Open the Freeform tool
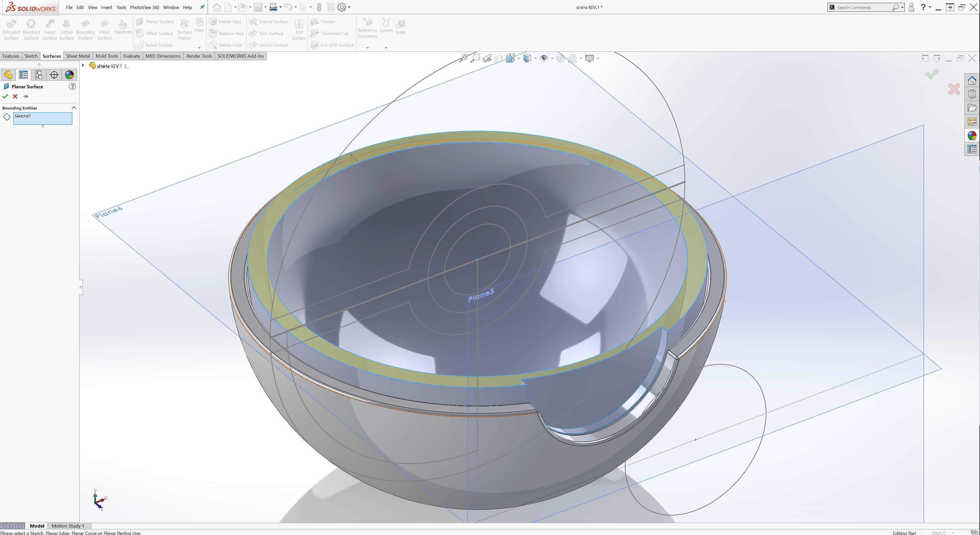The height and width of the screenshot is (535, 980). click(x=122, y=27)
